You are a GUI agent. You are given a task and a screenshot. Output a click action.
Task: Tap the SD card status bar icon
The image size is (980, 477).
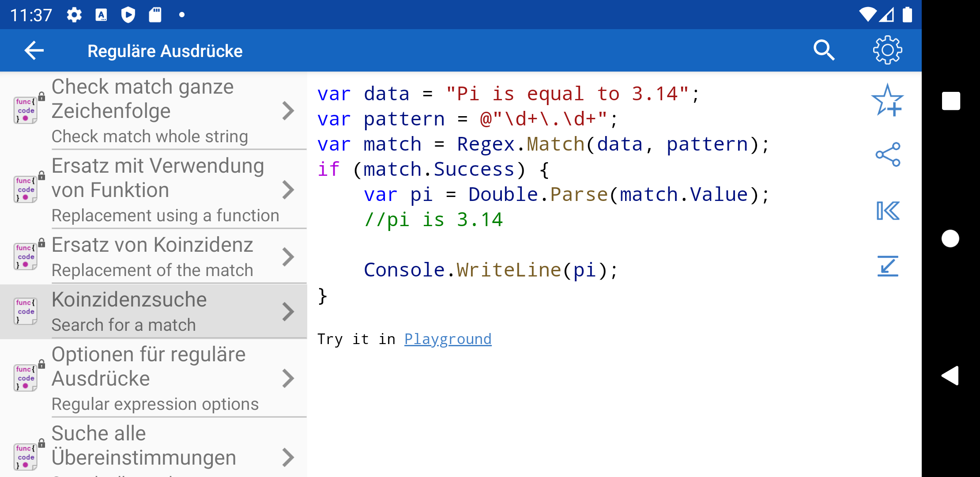click(x=155, y=15)
